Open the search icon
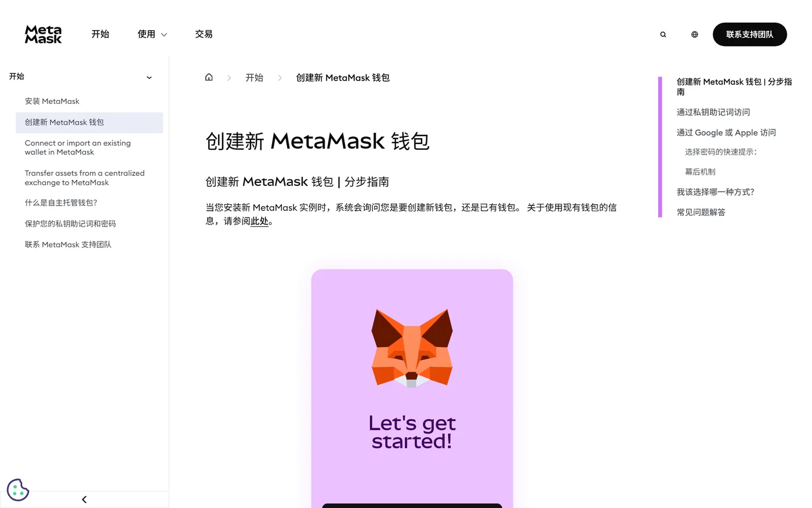 pos(663,34)
